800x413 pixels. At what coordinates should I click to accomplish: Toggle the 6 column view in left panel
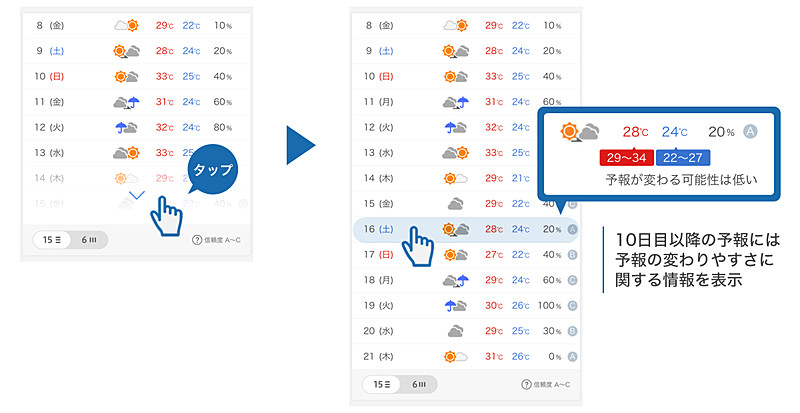tap(88, 240)
